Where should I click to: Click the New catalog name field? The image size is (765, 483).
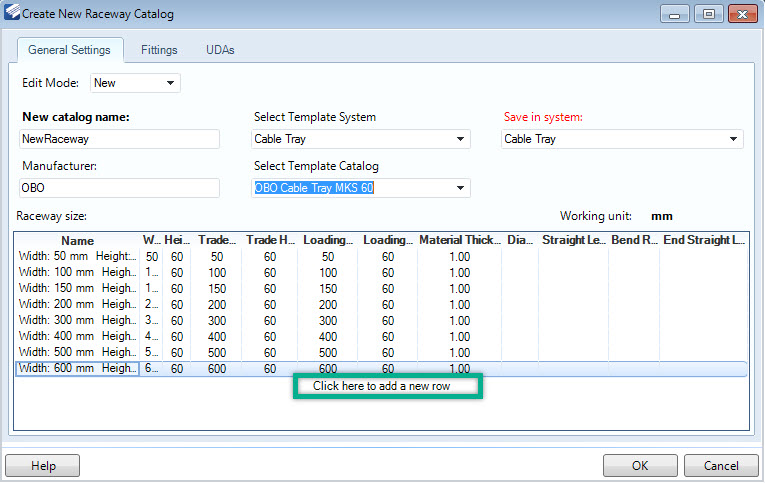120,139
